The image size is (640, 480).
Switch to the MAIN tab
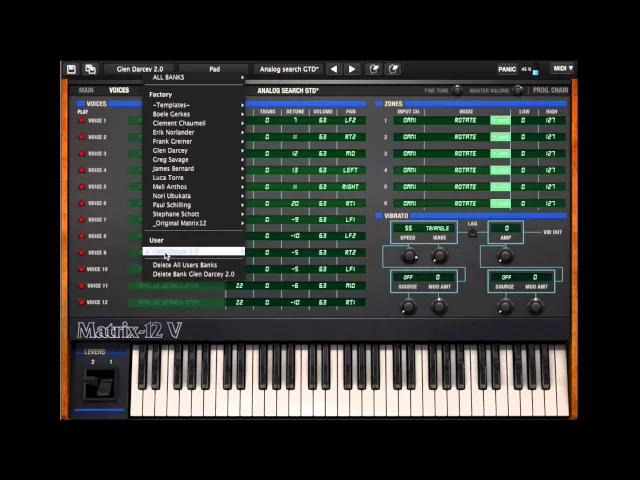coord(86,90)
